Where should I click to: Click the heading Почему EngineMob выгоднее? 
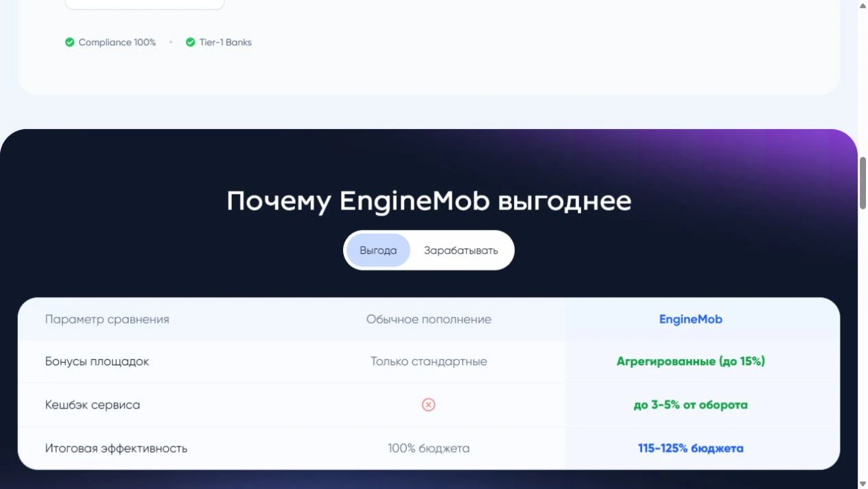coord(429,201)
